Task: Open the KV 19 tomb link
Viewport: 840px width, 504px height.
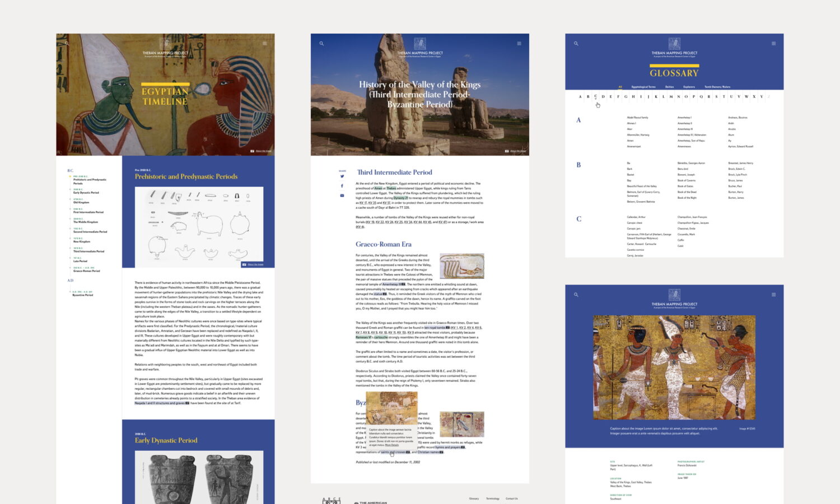Action: (370, 222)
